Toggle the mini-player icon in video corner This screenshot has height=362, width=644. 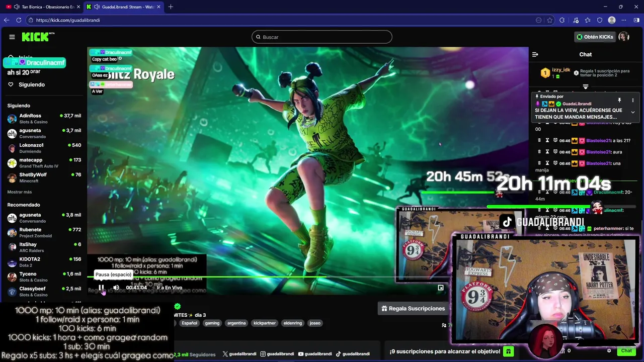[441, 288]
